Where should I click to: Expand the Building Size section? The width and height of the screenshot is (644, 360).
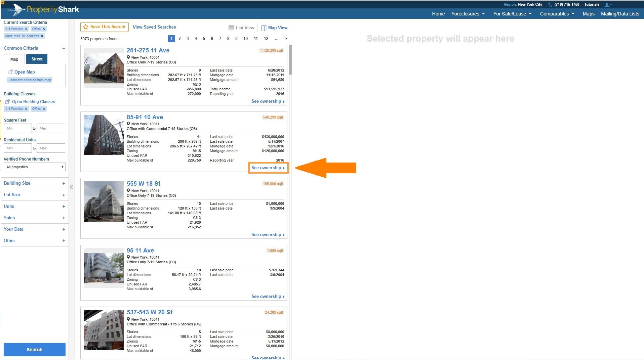(x=64, y=183)
